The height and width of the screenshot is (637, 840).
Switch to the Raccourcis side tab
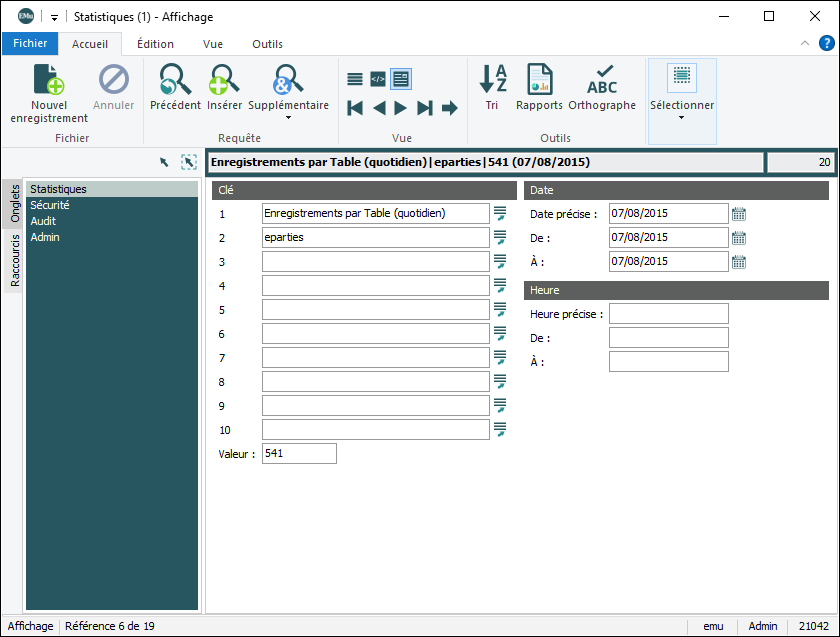pyautogui.click(x=15, y=260)
